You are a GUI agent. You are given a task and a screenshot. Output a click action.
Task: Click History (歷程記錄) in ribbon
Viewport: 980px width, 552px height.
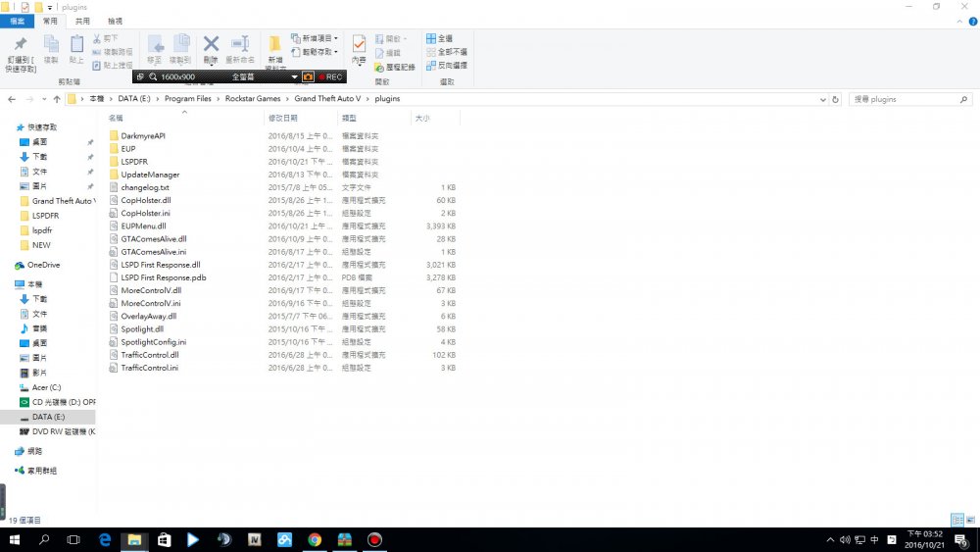pyautogui.click(x=395, y=67)
